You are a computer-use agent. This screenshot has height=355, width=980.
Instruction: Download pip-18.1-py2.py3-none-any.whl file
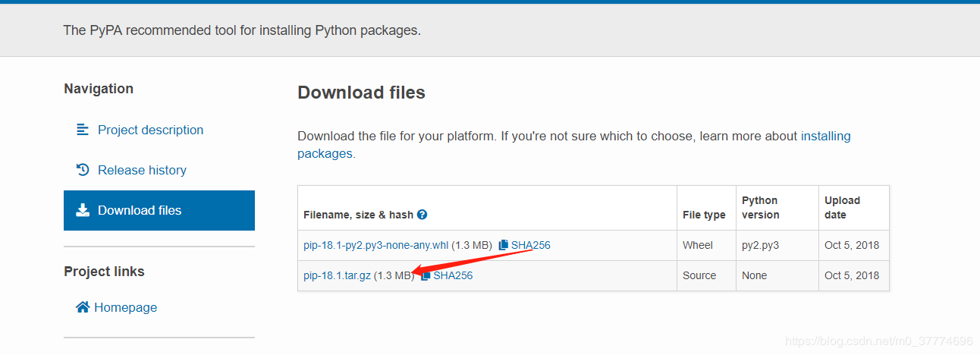tap(375, 245)
